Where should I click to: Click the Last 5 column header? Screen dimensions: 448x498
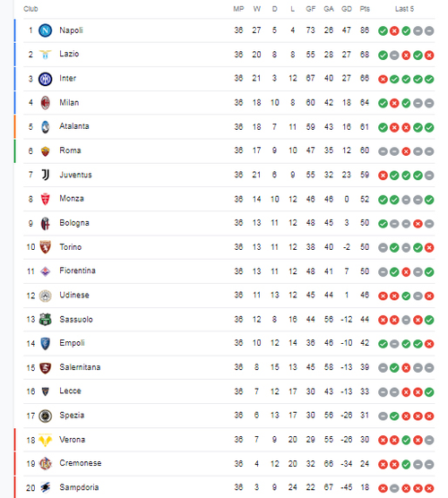404,9
